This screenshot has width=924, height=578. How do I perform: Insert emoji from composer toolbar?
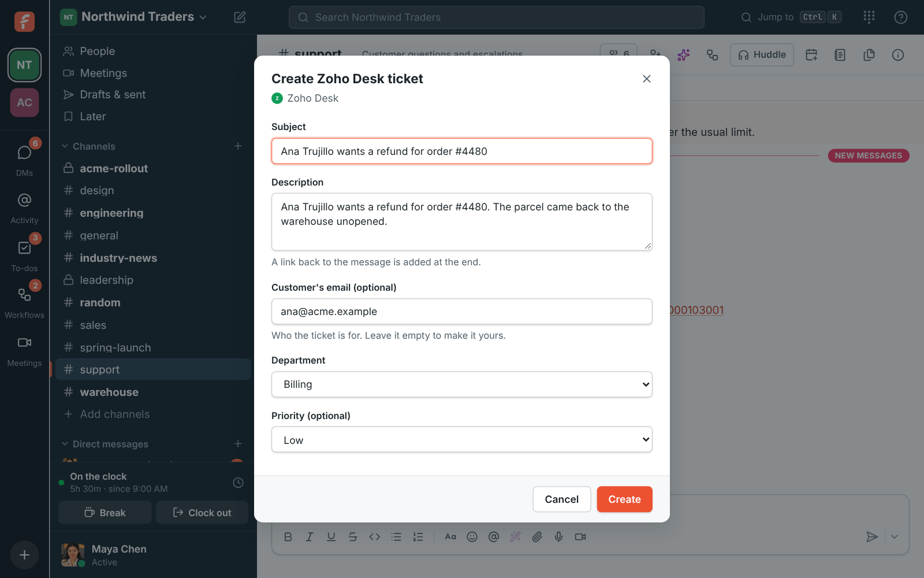472,537
